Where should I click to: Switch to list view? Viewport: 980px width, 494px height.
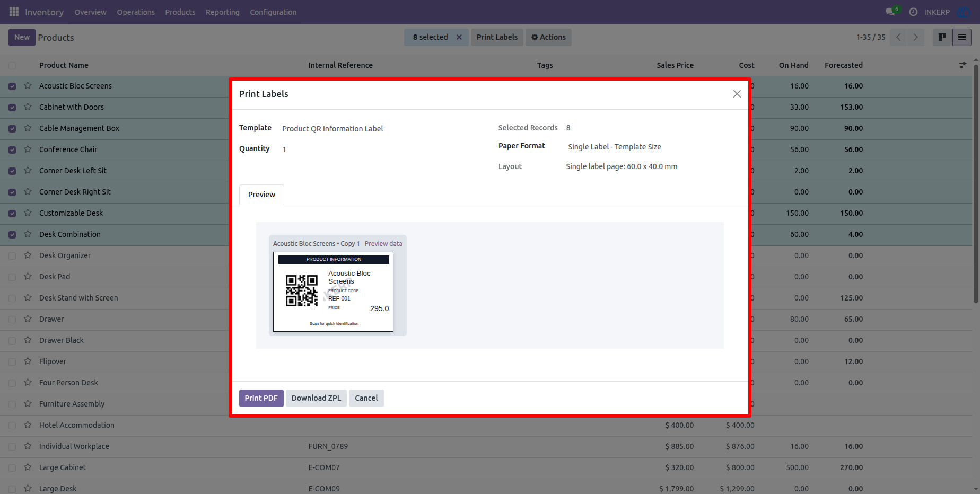tap(962, 37)
